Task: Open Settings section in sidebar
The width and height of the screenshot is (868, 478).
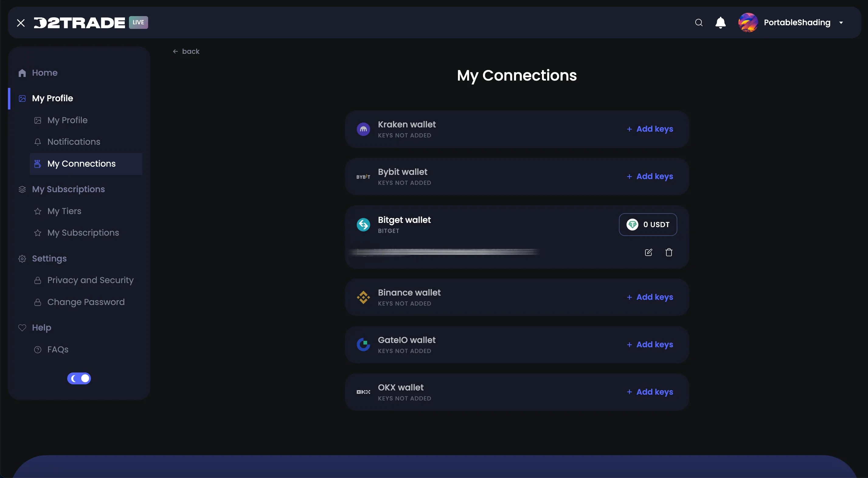Action: tap(49, 259)
